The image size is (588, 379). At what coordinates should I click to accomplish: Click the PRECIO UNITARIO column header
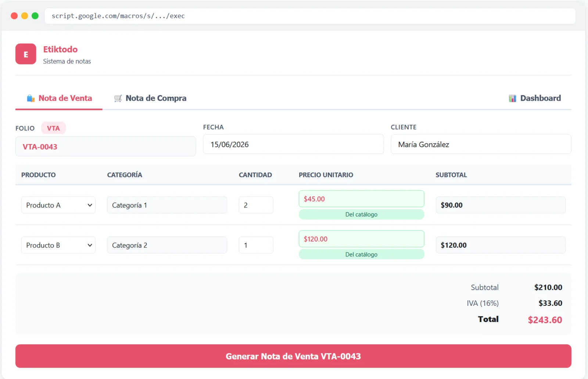326,175
